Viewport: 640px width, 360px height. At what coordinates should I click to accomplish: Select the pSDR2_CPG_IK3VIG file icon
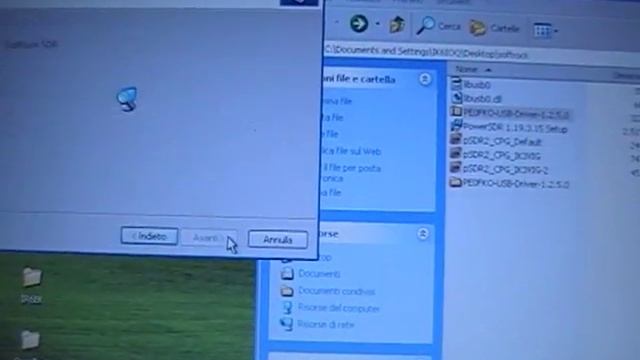click(x=456, y=153)
